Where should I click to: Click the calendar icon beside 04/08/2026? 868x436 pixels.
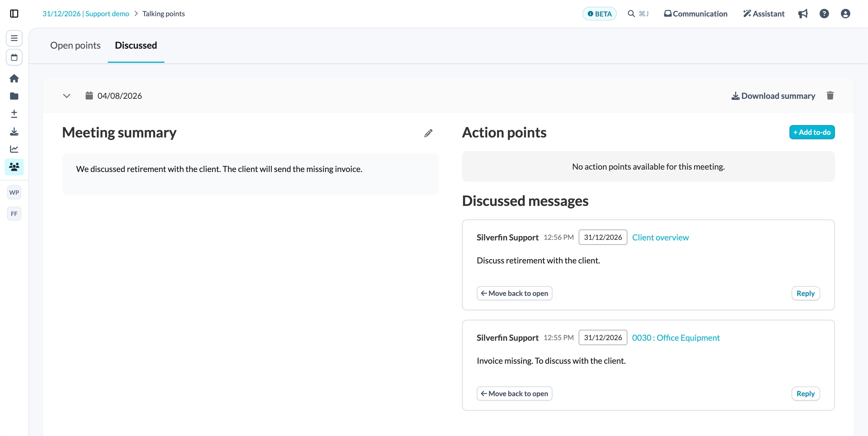click(89, 96)
